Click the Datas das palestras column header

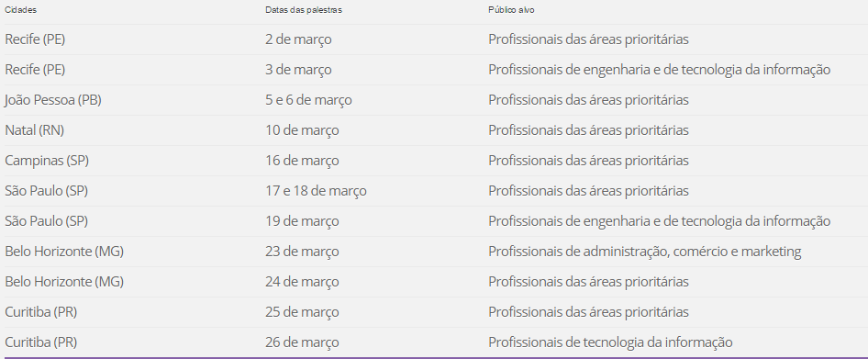(x=304, y=10)
